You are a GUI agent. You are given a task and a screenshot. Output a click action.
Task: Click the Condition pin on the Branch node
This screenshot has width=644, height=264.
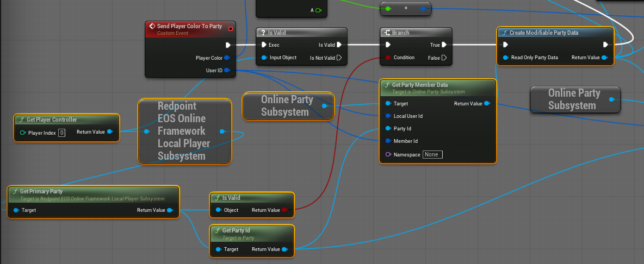(x=388, y=58)
